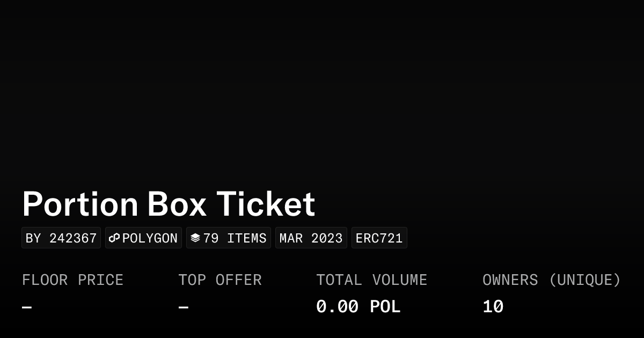This screenshot has height=338, width=644.
Task: Click the ERC721 token standard badge
Action: 379,238
